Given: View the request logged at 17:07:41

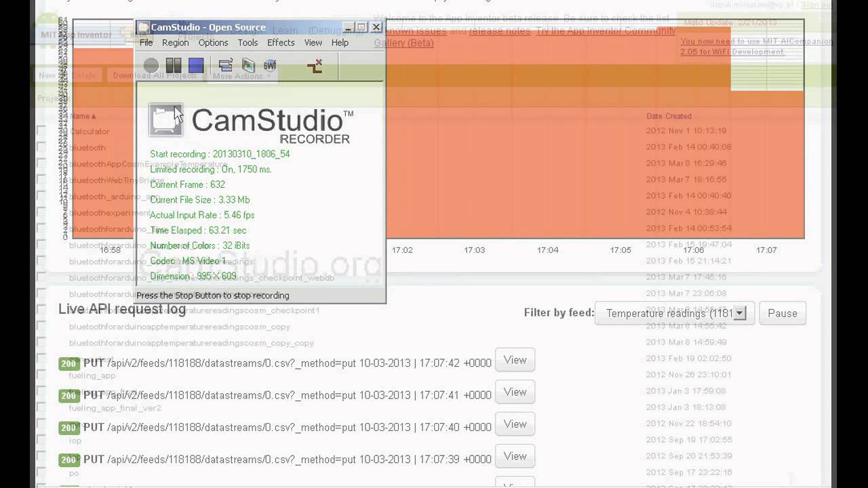Looking at the screenshot, I should [515, 392].
